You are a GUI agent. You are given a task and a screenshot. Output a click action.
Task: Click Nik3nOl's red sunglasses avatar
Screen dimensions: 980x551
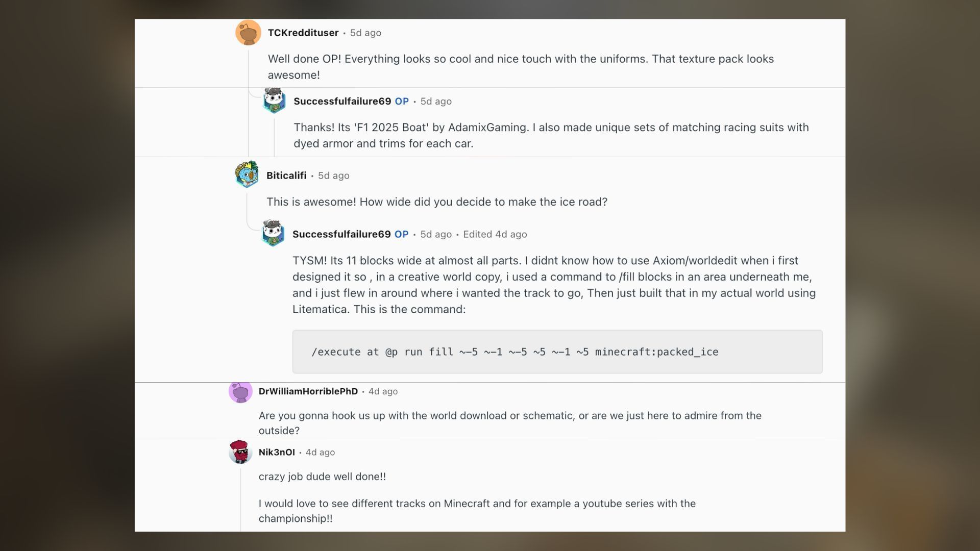(x=240, y=452)
